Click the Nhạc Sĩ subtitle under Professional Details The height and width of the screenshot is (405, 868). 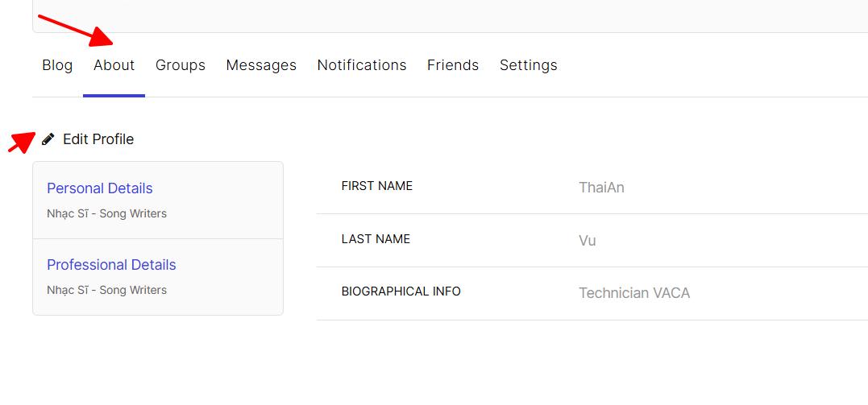coord(107,290)
